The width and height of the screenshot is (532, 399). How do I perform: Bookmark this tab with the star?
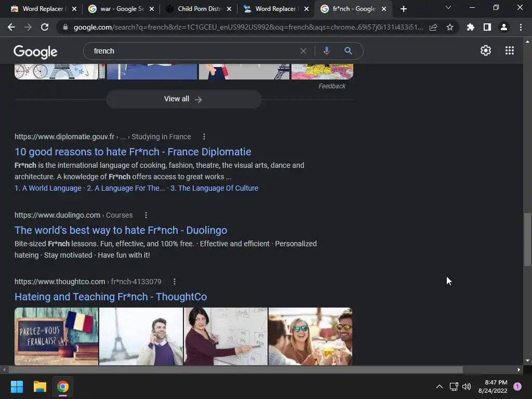450,27
